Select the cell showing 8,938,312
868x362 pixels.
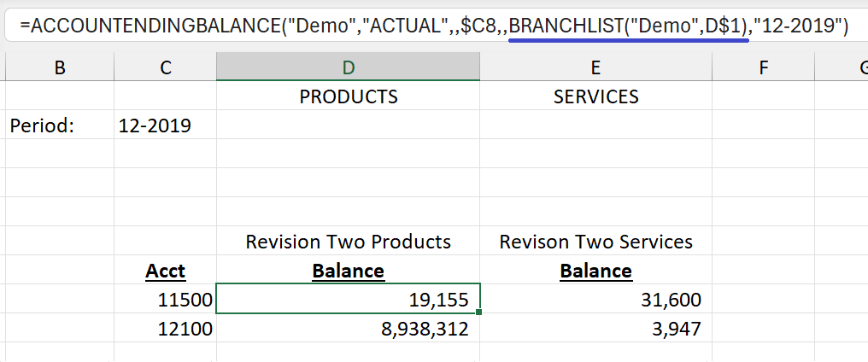pyautogui.click(x=349, y=329)
